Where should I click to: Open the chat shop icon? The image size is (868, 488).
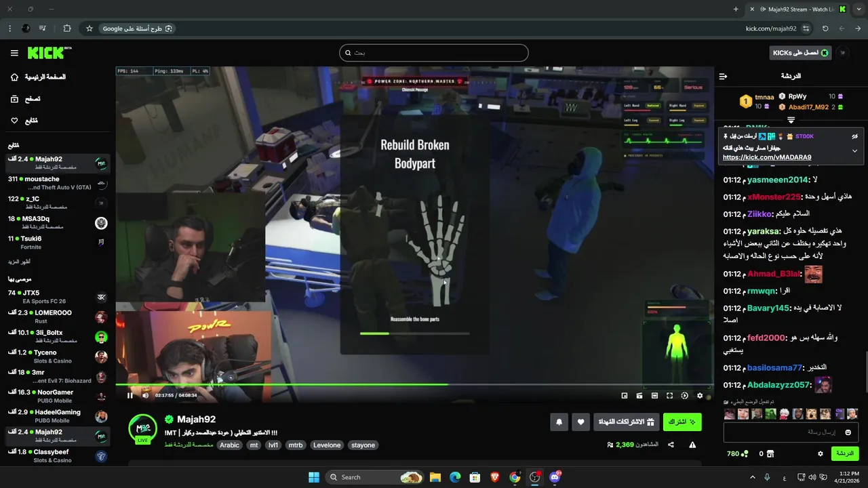(770, 453)
